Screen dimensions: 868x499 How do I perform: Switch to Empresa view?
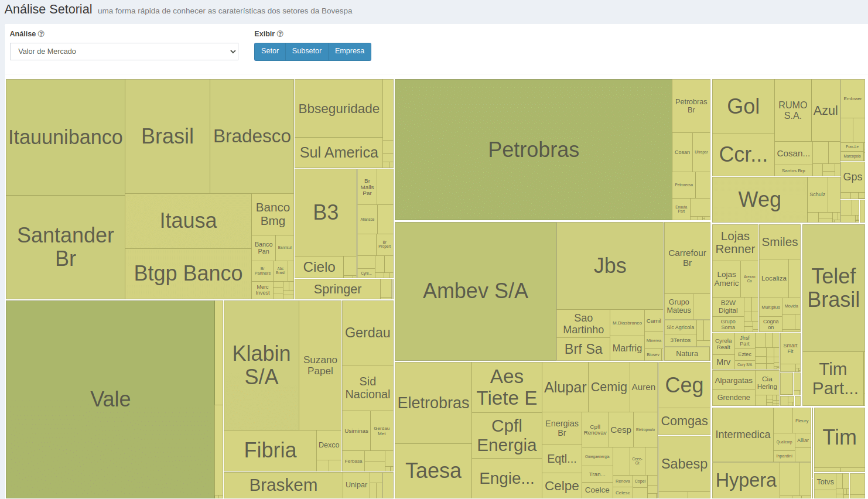pyautogui.click(x=350, y=52)
